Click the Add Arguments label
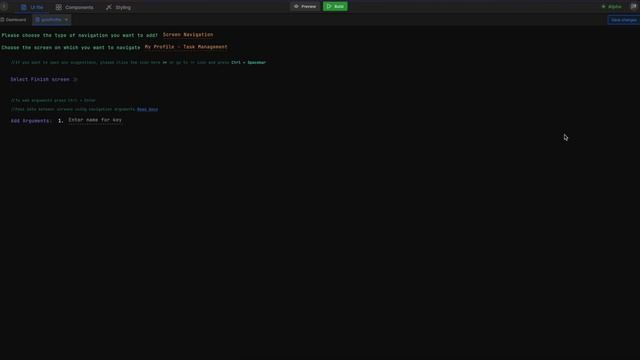Viewport: 640px width, 360px height. coord(31,121)
